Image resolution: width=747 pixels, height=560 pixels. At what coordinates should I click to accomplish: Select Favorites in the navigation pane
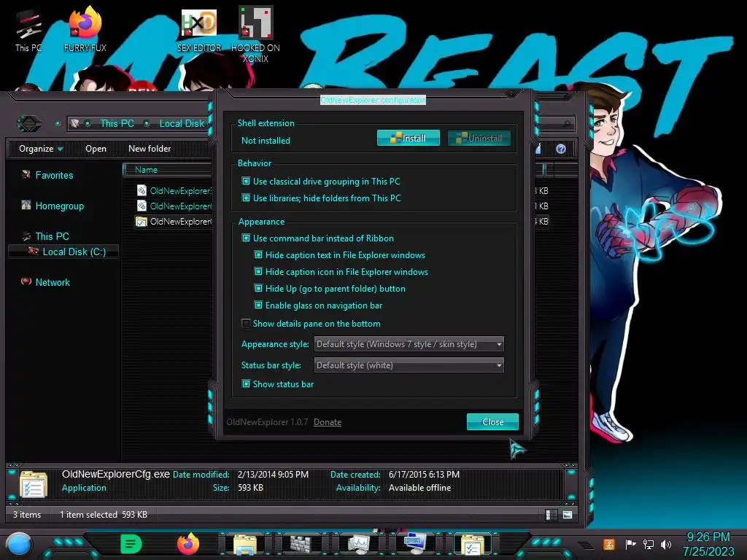54,175
